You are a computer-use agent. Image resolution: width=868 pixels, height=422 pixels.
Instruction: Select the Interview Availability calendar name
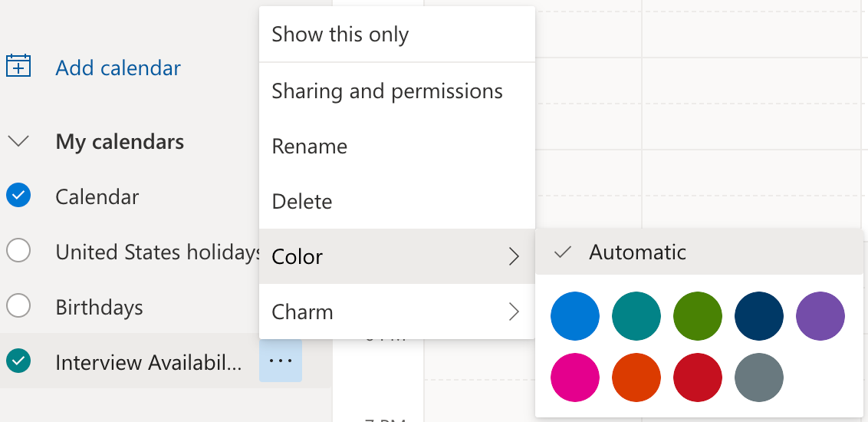click(148, 362)
